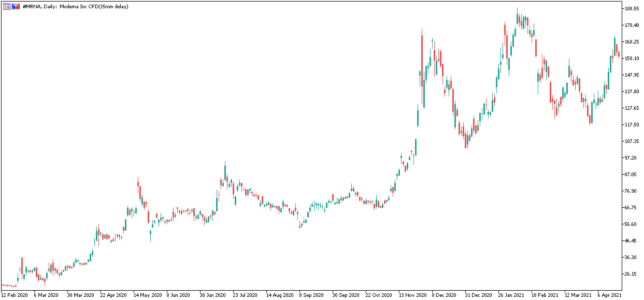Click the 31 Dec 2020 date label
Image resolution: width=644 pixels, height=300 pixels.
[x=479, y=295]
